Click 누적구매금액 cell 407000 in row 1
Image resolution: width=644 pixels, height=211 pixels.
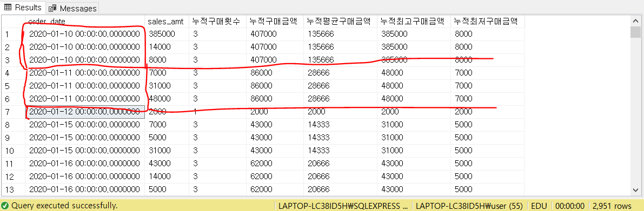[x=275, y=33]
